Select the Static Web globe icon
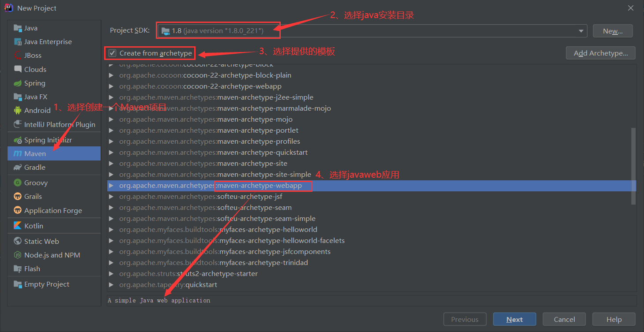The width and height of the screenshot is (644, 332). 18,242
